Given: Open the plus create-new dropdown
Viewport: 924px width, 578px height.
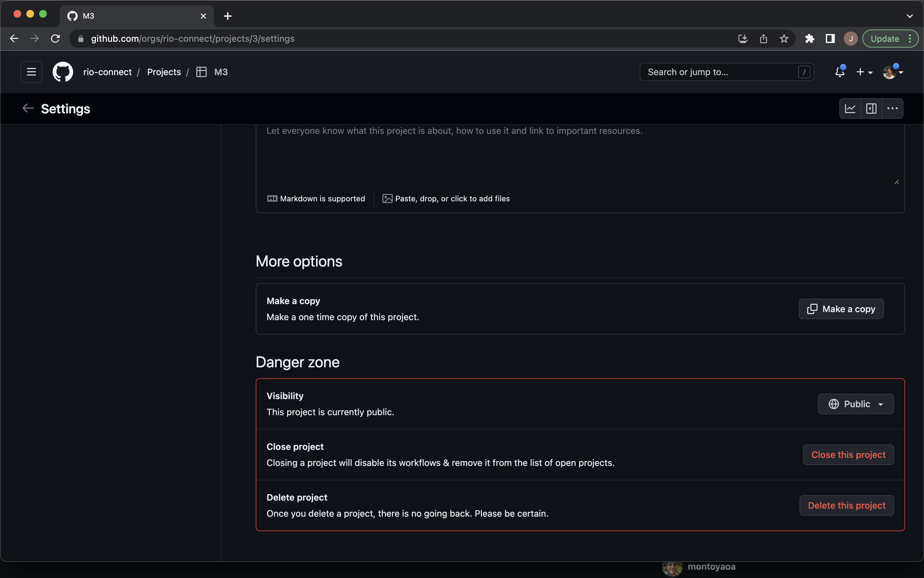Looking at the screenshot, I should (864, 72).
